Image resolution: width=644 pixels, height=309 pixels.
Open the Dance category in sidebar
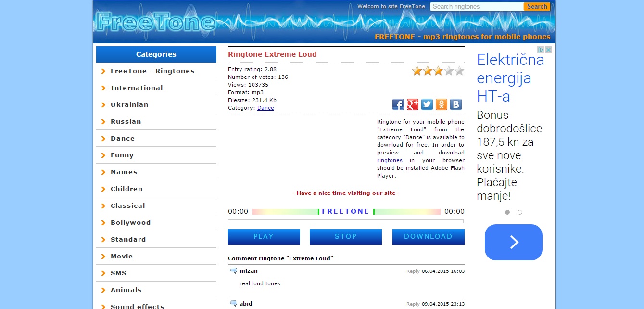coord(123,138)
